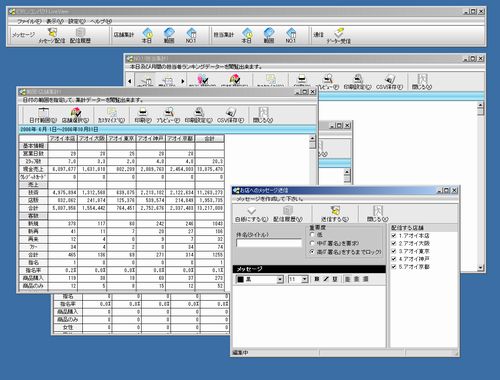Image resolution: width=500 pixels, height=380 pixels.
Task: Uncheck 3.アオイ東京 store checkbox
Action: point(394,251)
